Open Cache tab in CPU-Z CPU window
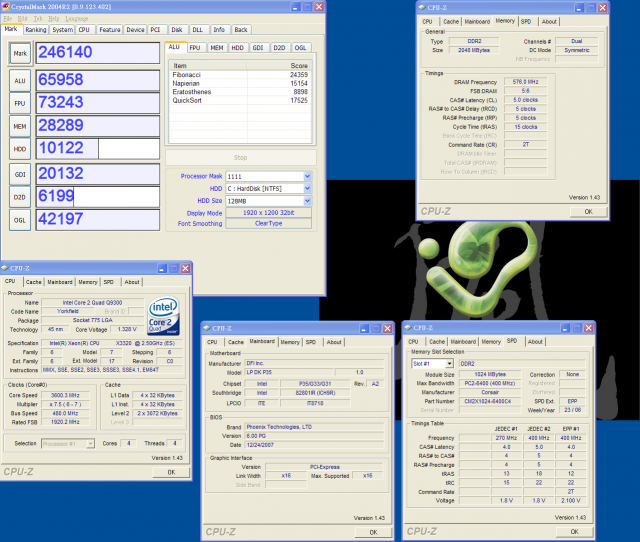640x542 pixels. pos(33,282)
